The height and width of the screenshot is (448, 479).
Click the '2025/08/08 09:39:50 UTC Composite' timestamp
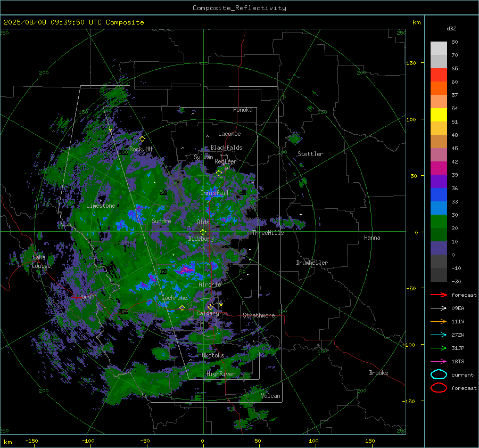[x=73, y=22]
